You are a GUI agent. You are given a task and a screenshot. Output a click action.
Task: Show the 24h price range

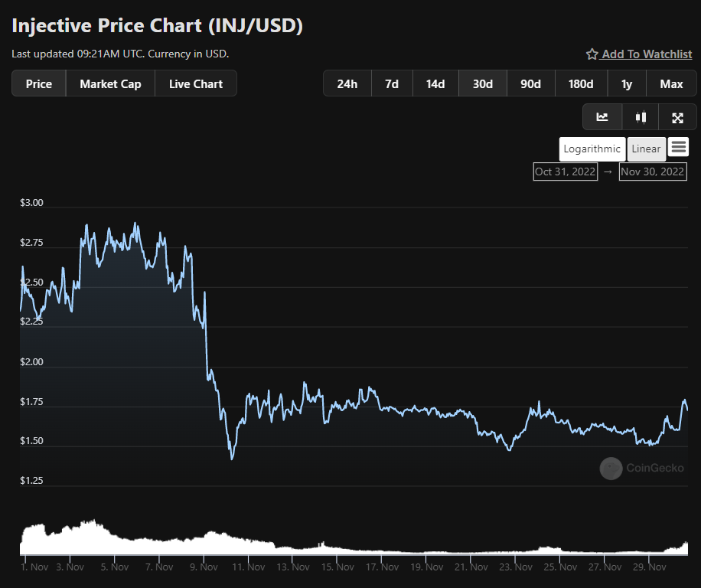point(347,83)
